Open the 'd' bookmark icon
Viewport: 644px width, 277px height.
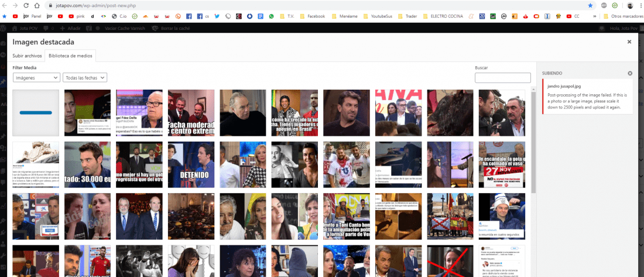(x=93, y=16)
